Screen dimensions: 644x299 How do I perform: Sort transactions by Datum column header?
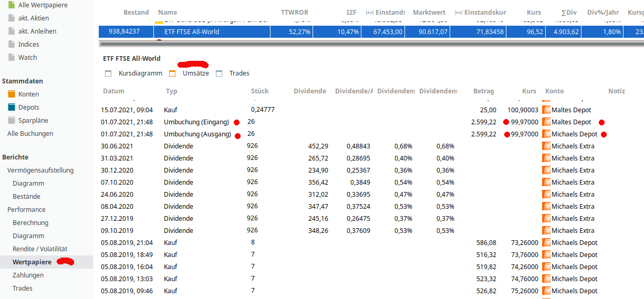click(113, 91)
